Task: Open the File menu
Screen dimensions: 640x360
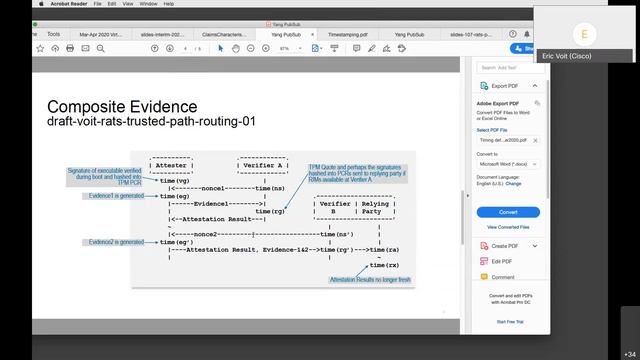Action: (x=97, y=4)
